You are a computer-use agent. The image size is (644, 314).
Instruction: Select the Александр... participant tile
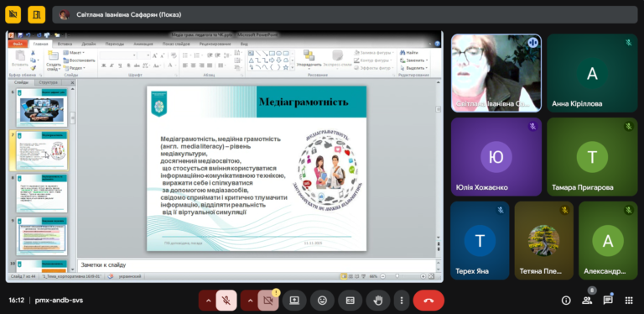[608, 240]
